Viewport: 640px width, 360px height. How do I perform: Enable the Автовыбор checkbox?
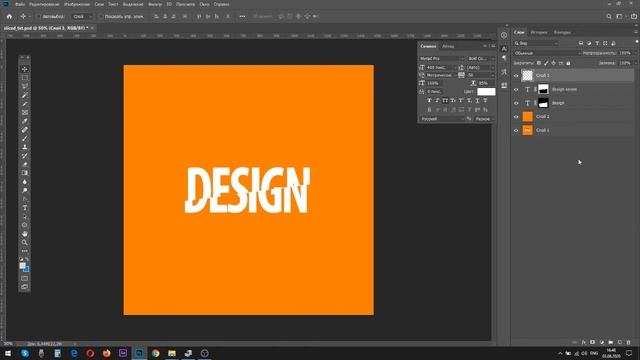coord(39,16)
